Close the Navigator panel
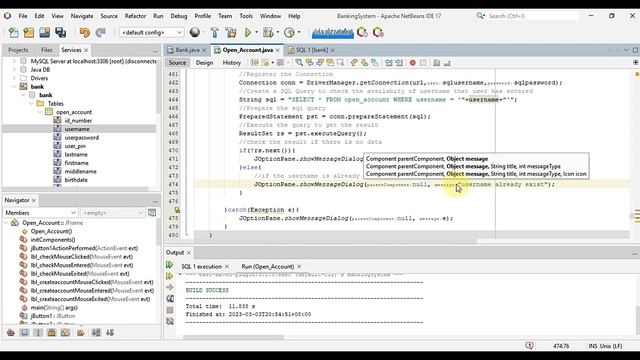Image resolution: width=640 pixels, height=360 pixels. 34,200
